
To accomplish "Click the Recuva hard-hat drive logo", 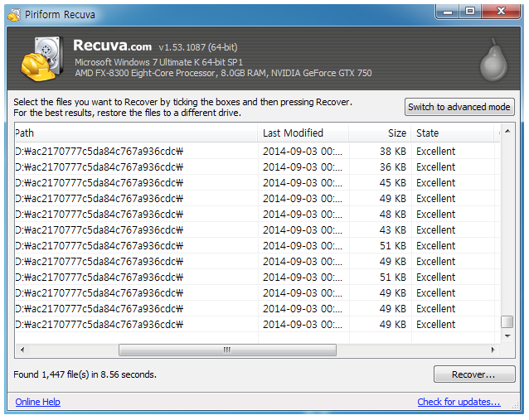I will pos(42,59).
